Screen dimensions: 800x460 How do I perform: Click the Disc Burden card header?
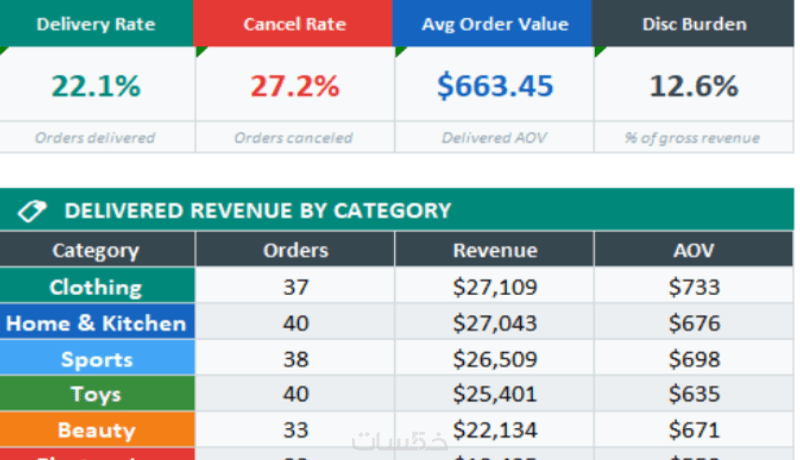click(x=693, y=24)
